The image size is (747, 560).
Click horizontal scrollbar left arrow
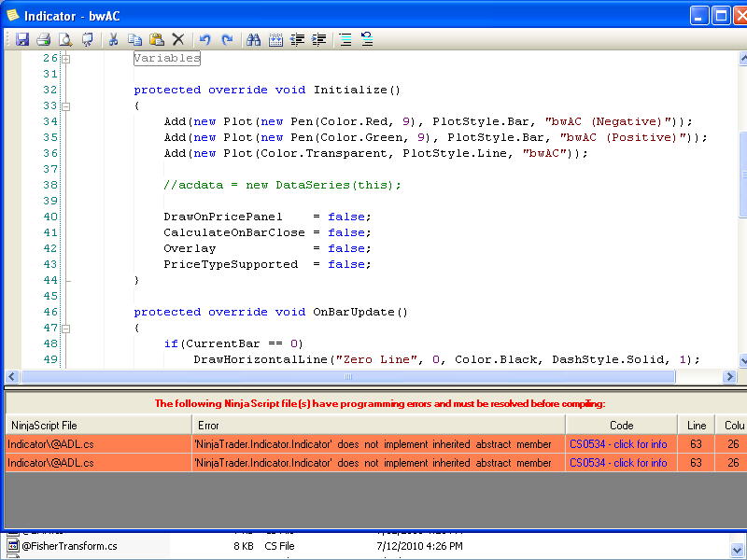(x=12, y=377)
